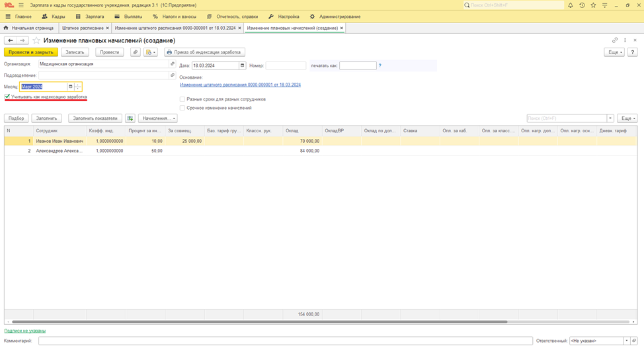The width and height of the screenshot is (644, 346).
Task: Click Заполнить показатели button
Action: click(x=95, y=118)
